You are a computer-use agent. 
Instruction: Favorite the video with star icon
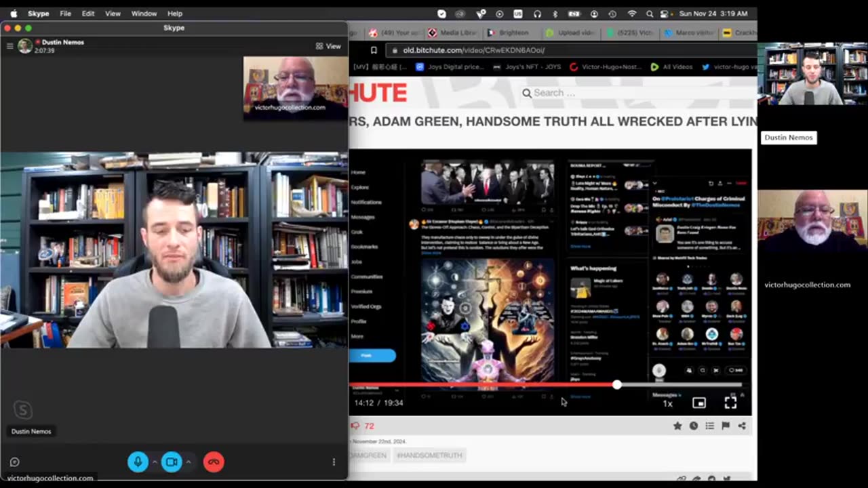pos(677,426)
